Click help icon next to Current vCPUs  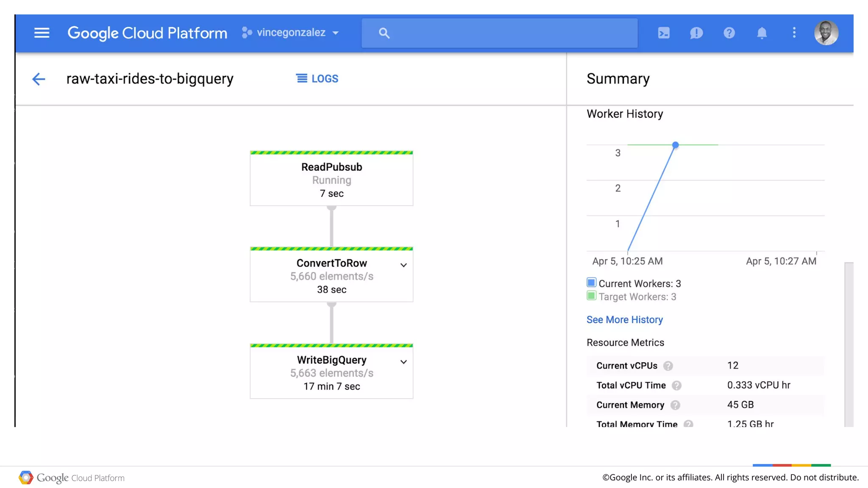[x=668, y=366]
